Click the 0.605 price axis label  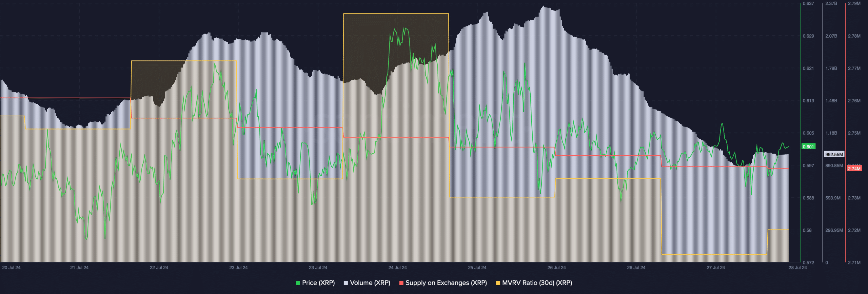click(x=808, y=133)
